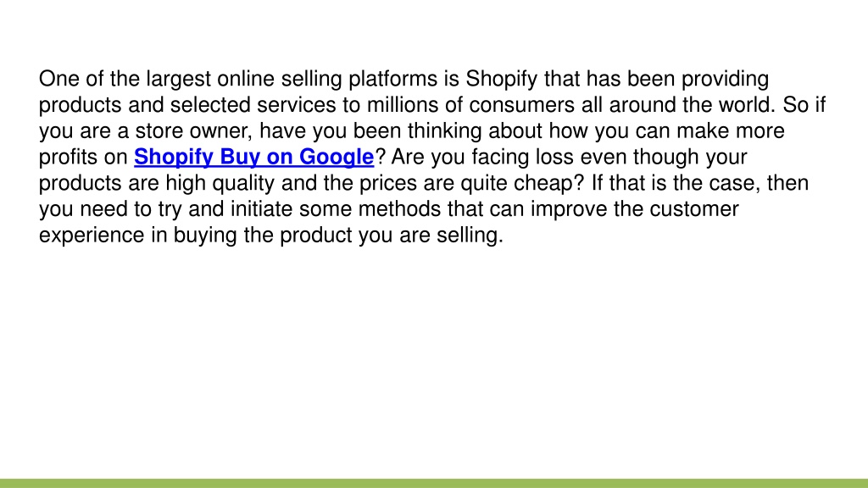Click the word "experience" starting the last line

coord(92,236)
